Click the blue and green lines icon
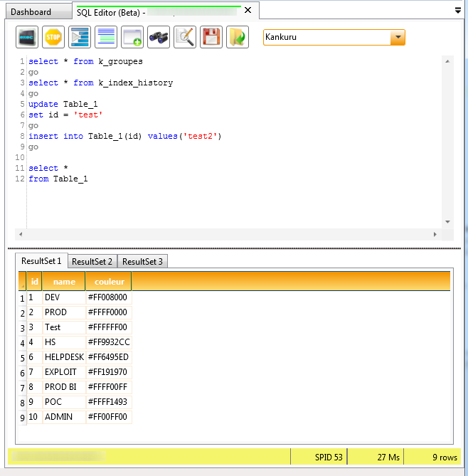This screenshot has width=468, height=476. tap(106, 37)
